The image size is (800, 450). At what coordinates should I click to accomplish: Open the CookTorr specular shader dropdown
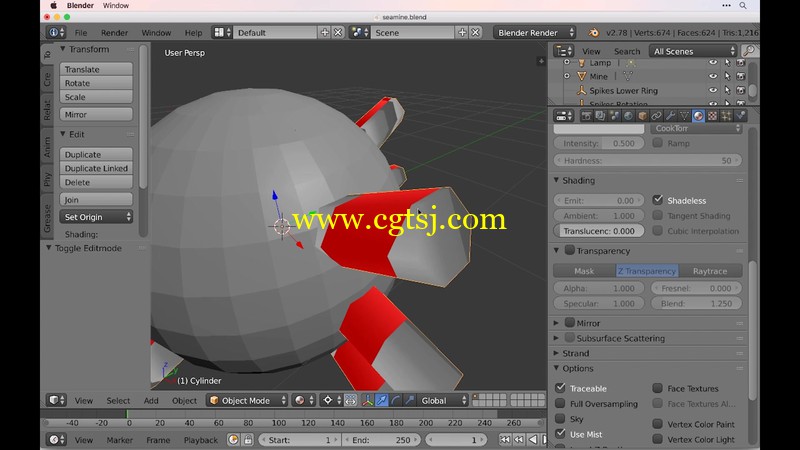coord(696,129)
